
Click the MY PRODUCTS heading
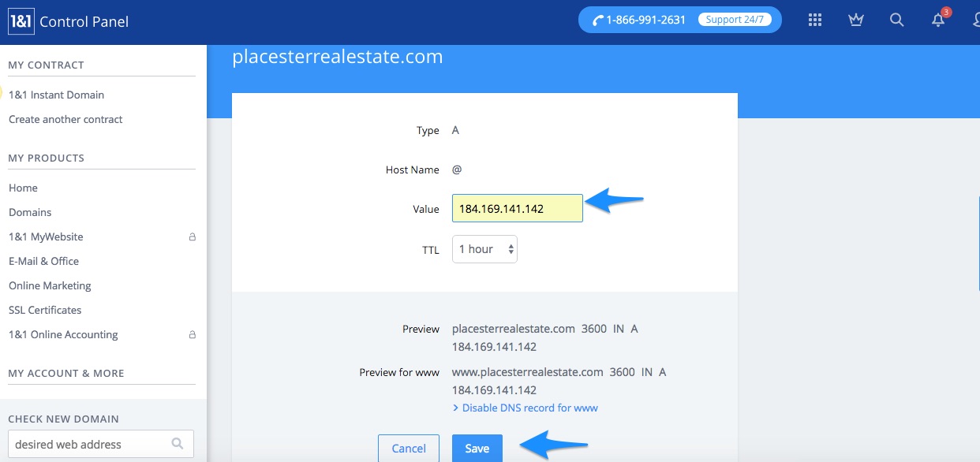coord(46,158)
